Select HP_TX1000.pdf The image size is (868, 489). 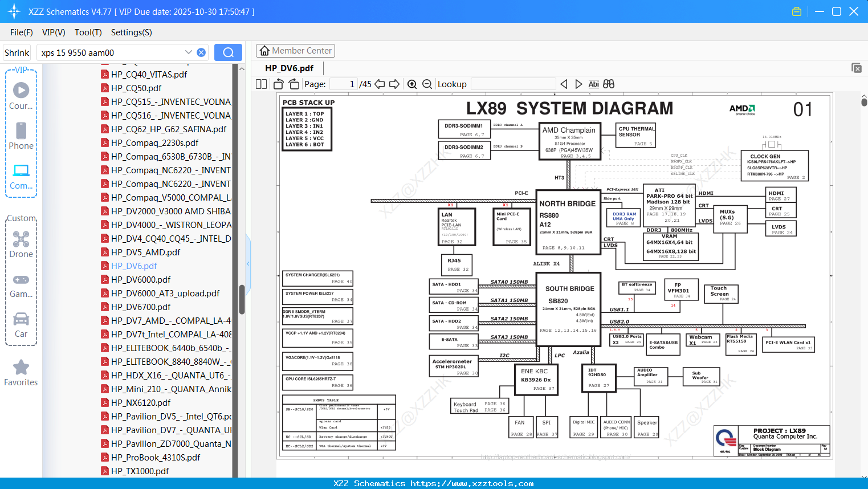coord(140,471)
